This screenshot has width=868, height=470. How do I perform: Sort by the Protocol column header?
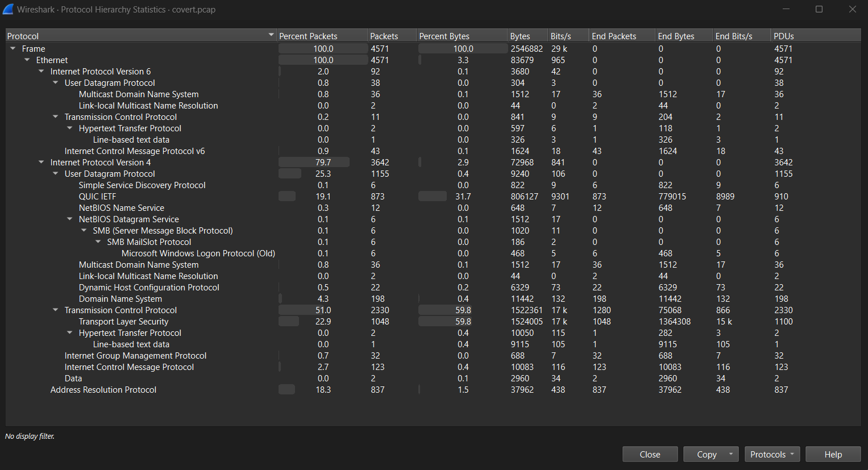coord(140,36)
